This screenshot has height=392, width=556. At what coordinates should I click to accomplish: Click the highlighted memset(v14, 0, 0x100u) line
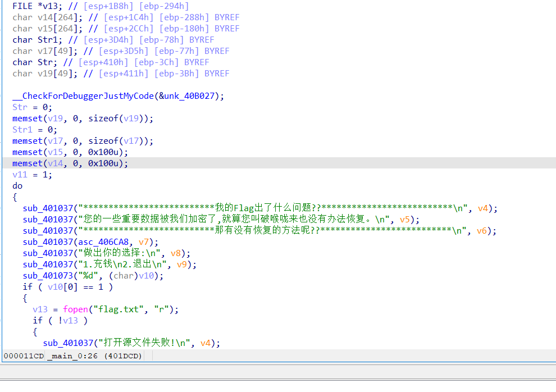70,163
